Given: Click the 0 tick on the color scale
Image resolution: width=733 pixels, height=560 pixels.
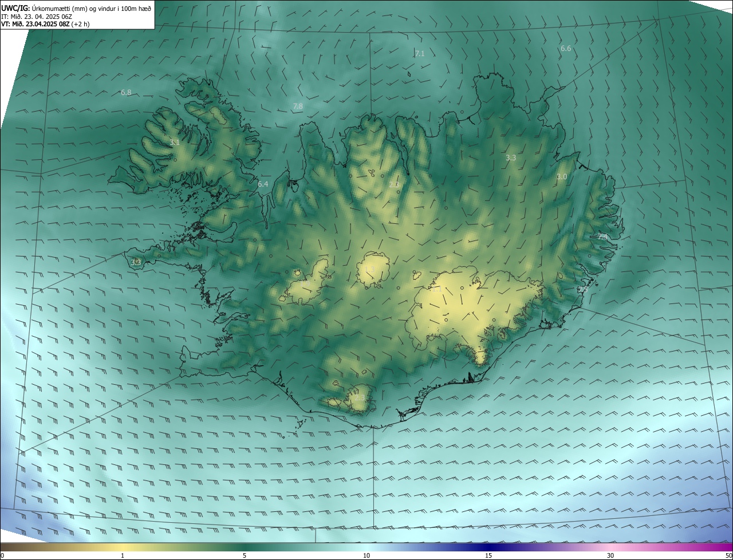Looking at the screenshot, I should (2, 555).
